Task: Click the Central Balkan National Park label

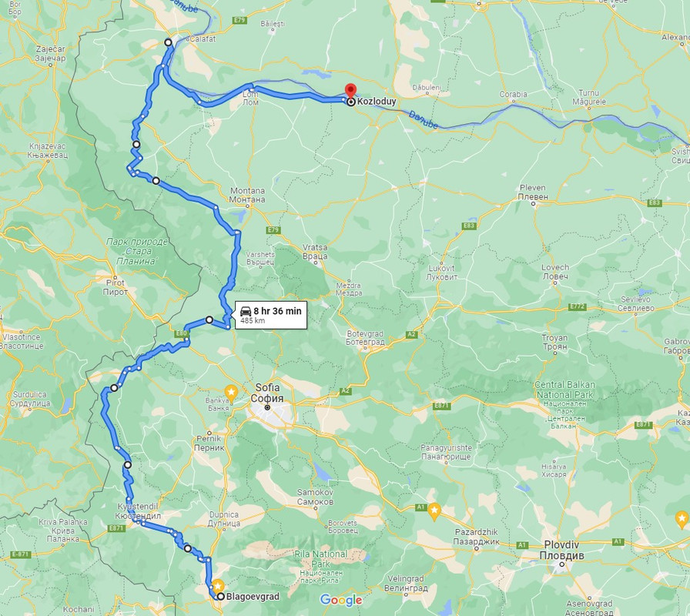Action: [x=564, y=390]
